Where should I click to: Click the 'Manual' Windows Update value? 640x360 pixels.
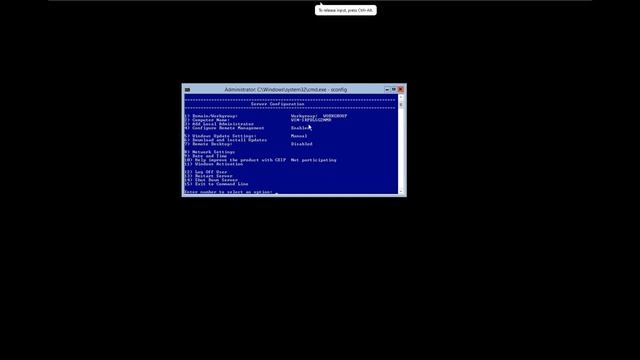tap(299, 136)
